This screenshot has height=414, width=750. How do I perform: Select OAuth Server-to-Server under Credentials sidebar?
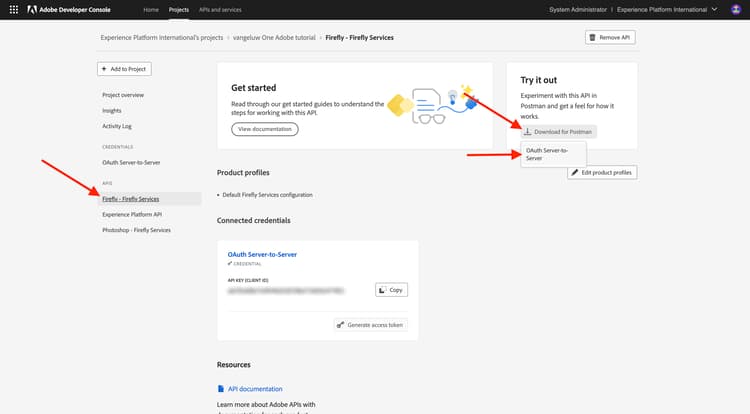pos(131,163)
